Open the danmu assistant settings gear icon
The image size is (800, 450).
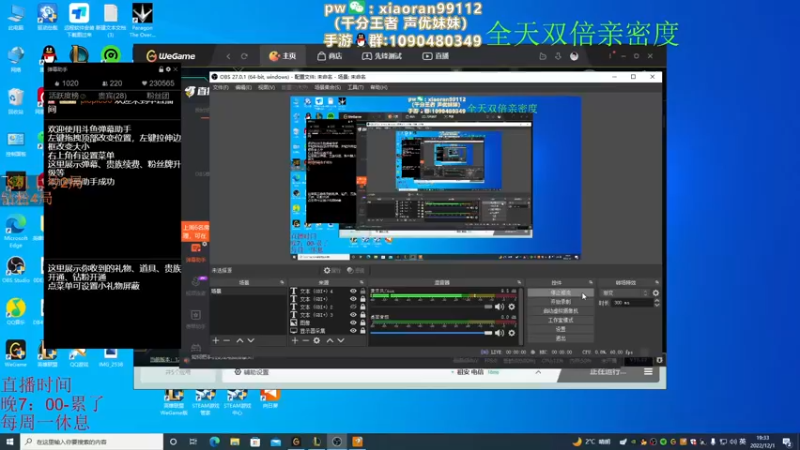tap(168, 69)
